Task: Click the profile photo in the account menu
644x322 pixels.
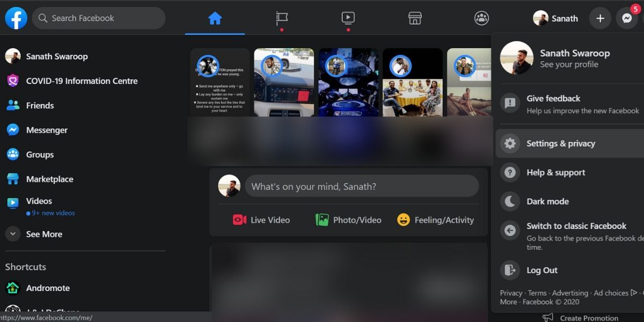Action: click(x=517, y=58)
